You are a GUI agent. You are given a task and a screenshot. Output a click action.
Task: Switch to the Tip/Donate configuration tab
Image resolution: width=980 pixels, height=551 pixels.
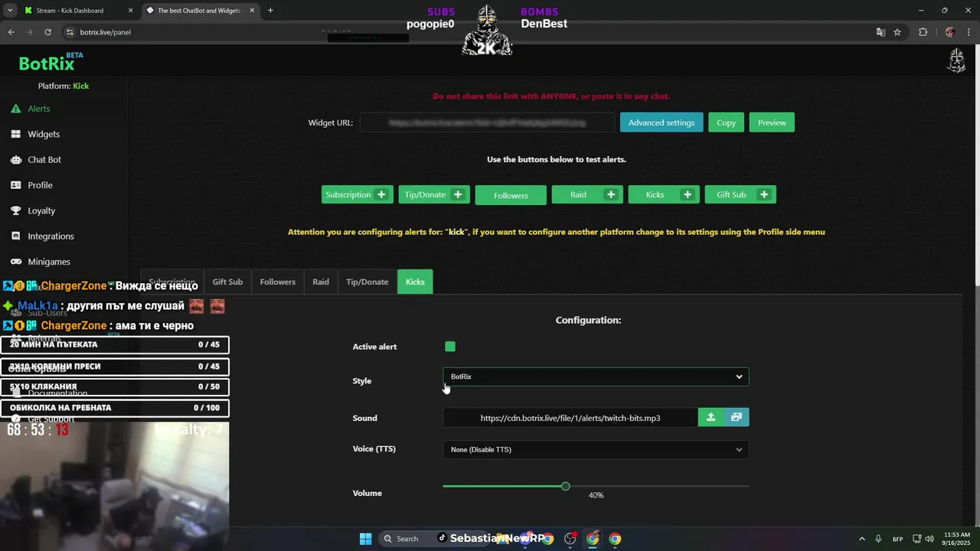(x=367, y=282)
